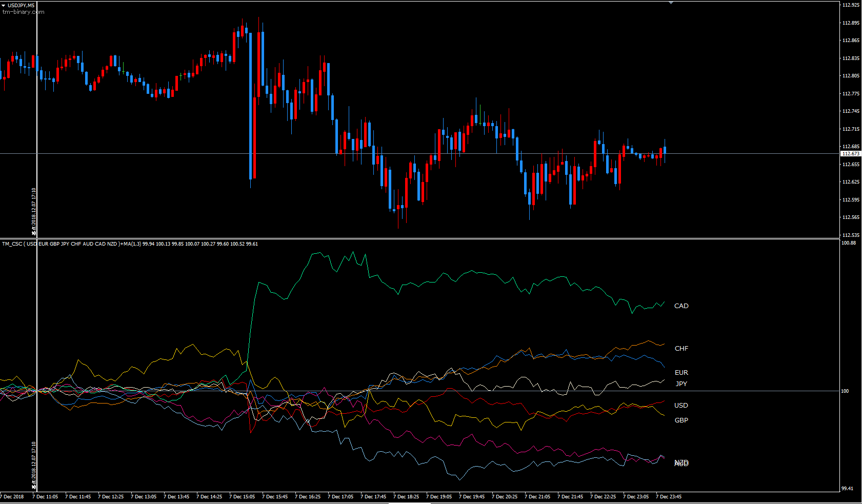Screen dimensions: 862x504
Task: Click the USDJPY,M5 chart title
Action: [x=21, y=5]
